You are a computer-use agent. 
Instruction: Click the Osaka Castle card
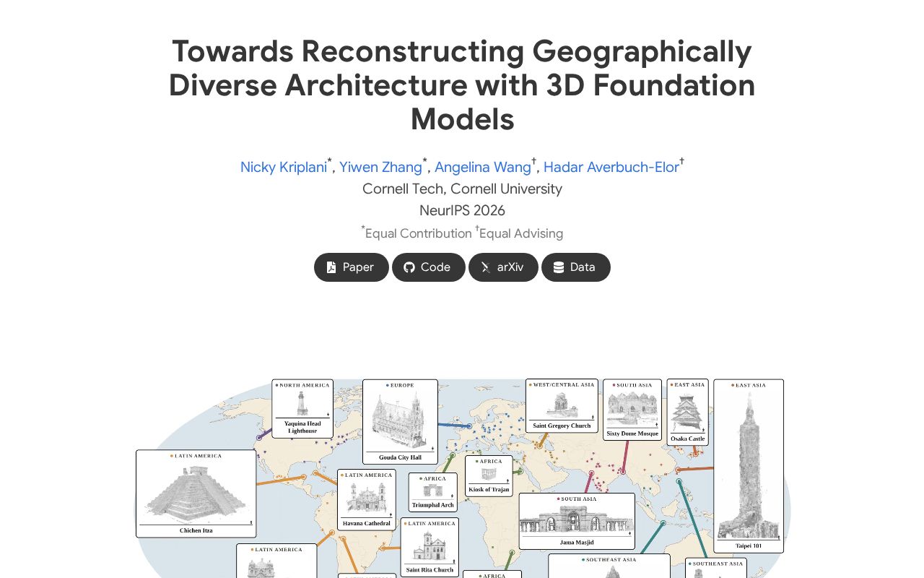point(687,413)
